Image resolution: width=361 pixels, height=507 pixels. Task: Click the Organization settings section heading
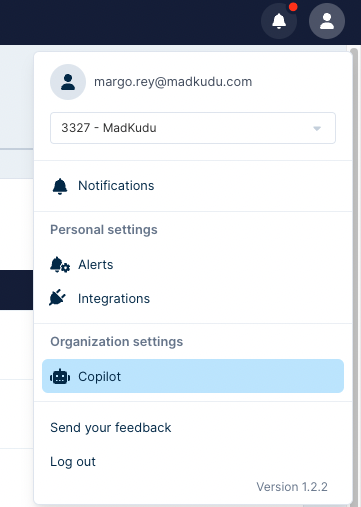coord(117,342)
